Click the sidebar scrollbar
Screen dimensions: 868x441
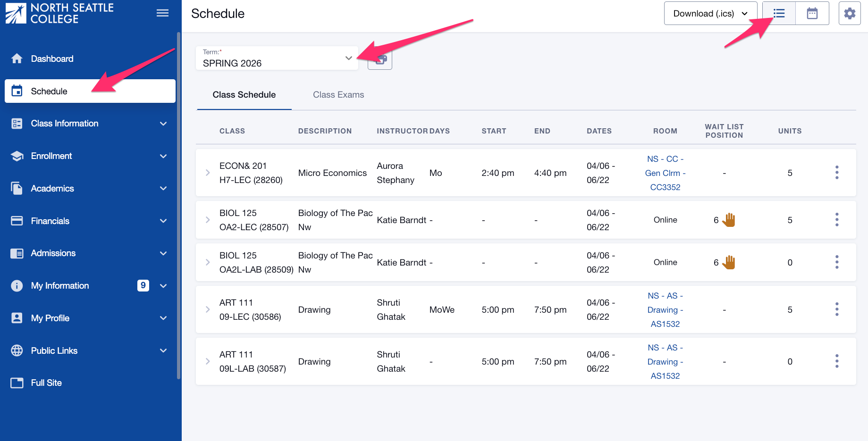(179, 203)
